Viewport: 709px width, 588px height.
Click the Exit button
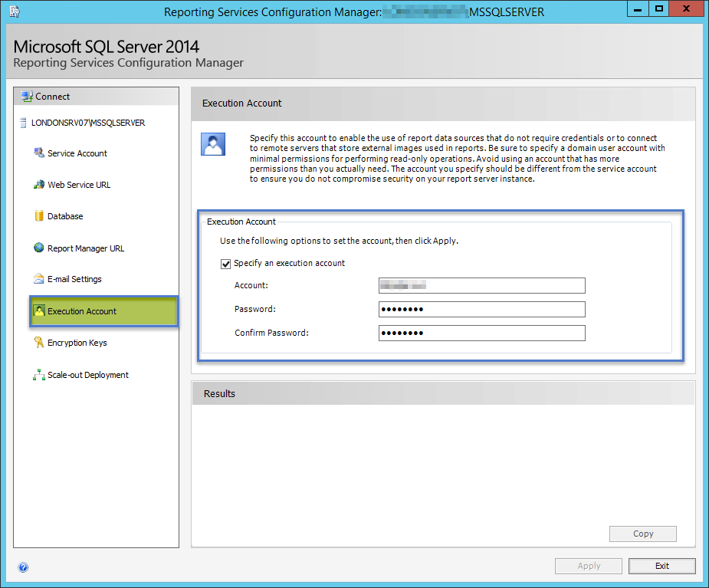click(x=662, y=566)
